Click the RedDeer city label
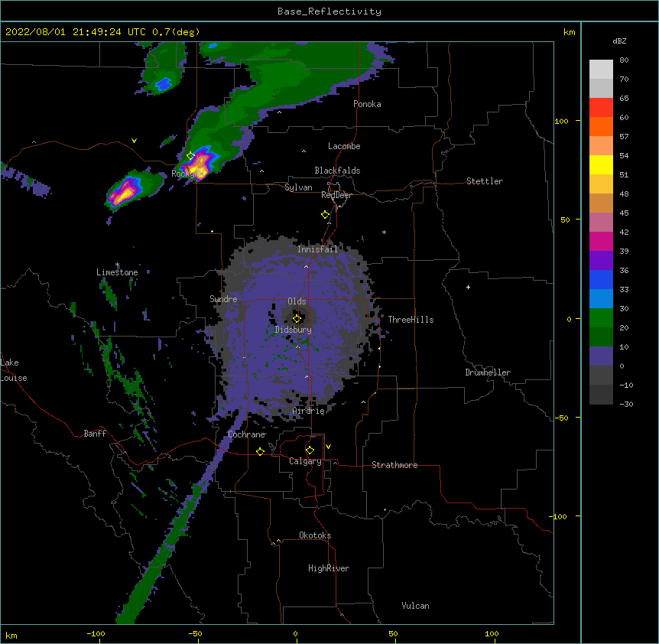659x644 pixels. (336, 195)
